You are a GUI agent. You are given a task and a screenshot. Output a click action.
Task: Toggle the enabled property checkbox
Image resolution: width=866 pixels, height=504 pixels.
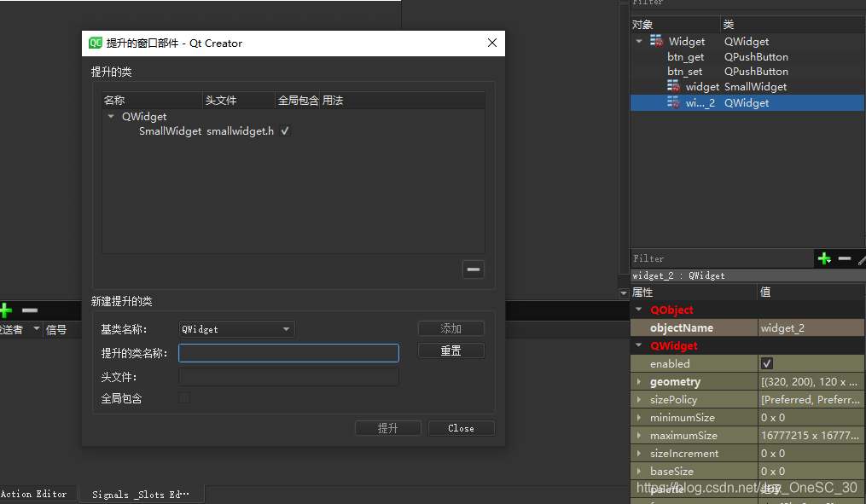pyautogui.click(x=766, y=363)
